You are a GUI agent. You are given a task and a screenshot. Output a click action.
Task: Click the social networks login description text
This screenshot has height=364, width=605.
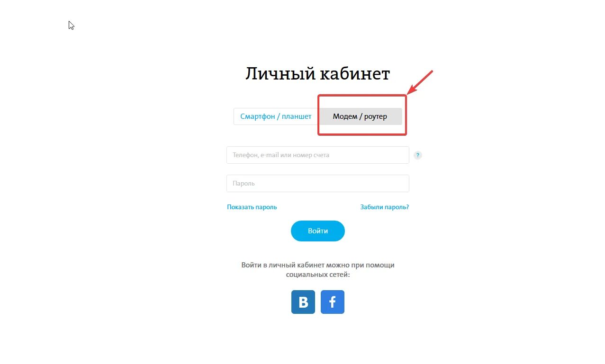point(317,269)
